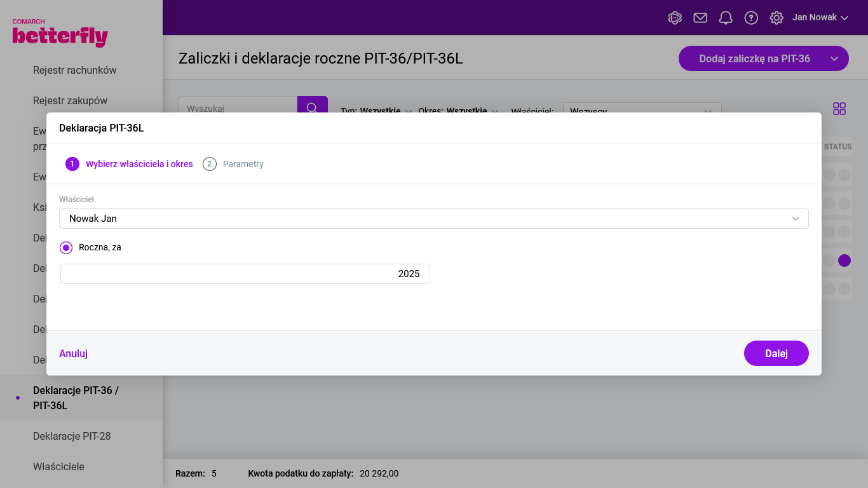This screenshot has height=488, width=868.
Task: Switch to grid view icon
Action: [839, 109]
